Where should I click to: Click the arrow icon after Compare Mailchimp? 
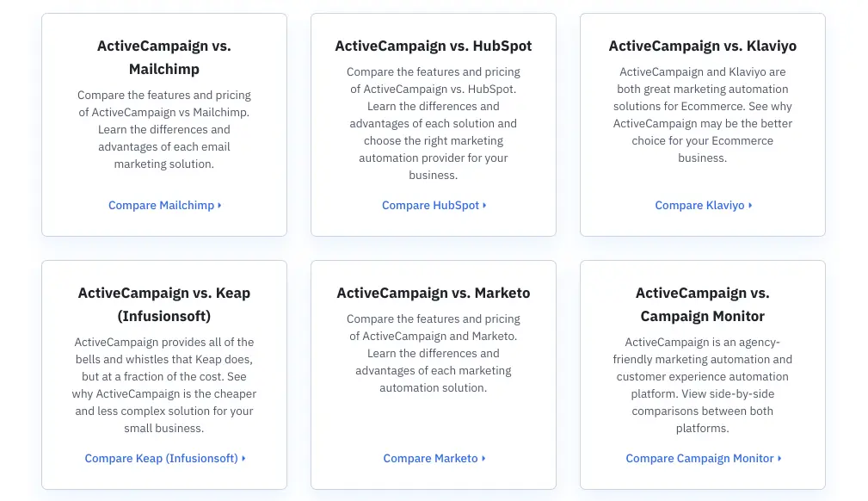coord(220,205)
